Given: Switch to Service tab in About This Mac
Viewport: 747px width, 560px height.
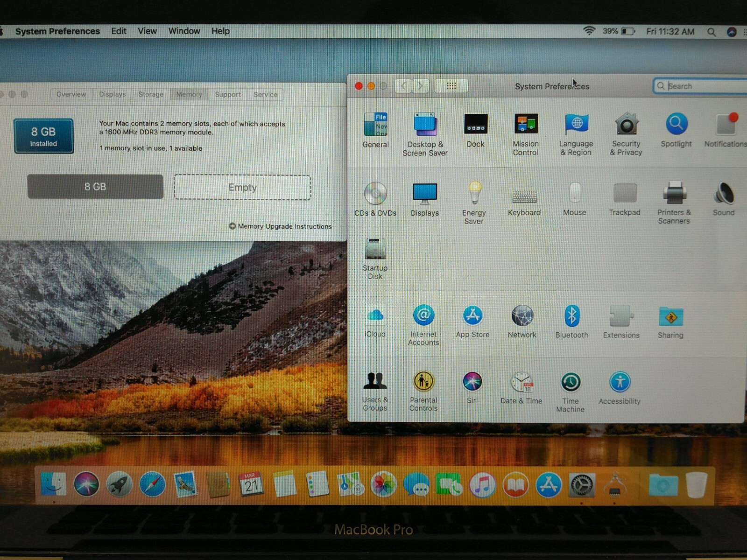Looking at the screenshot, I should click(x=265, y=94).
